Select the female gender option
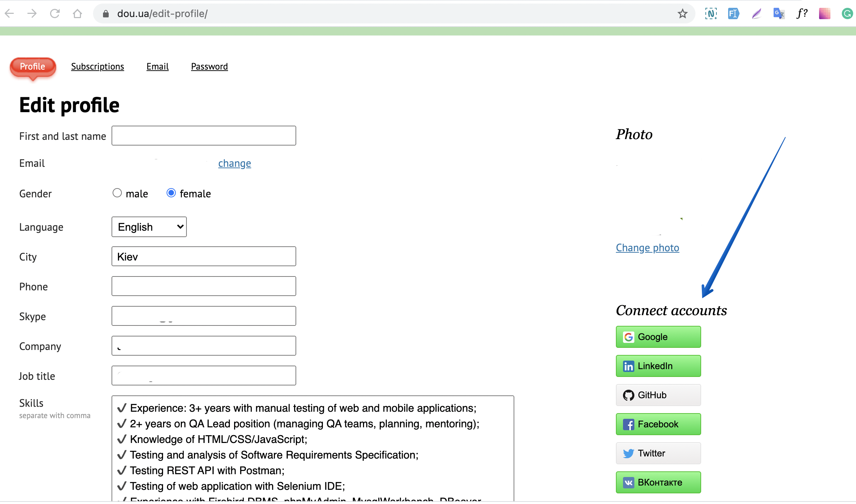This screenshot has width=856, height=504. 171,193
